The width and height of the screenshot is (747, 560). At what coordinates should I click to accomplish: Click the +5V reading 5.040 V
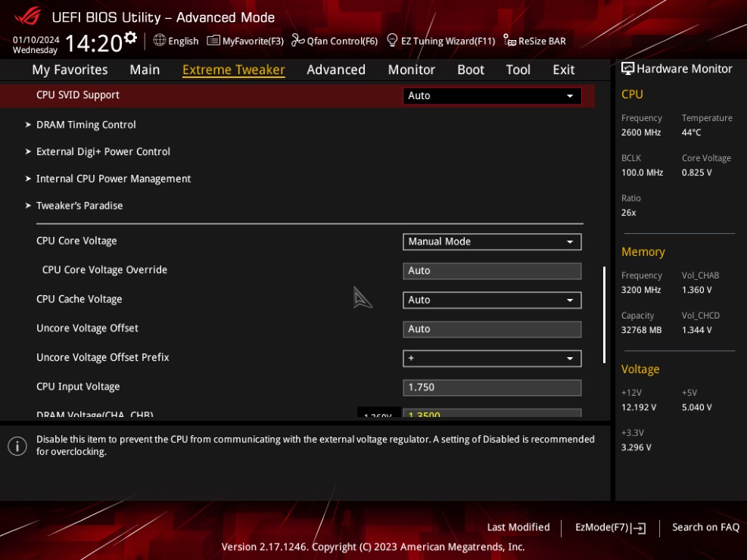[x=696, y=408]
